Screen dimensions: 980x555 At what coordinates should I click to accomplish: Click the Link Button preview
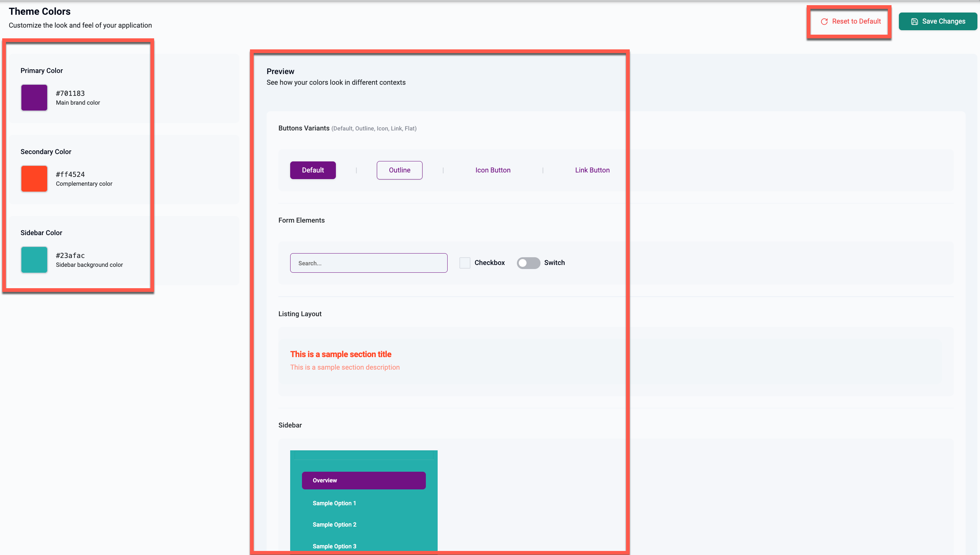point(592,170)
